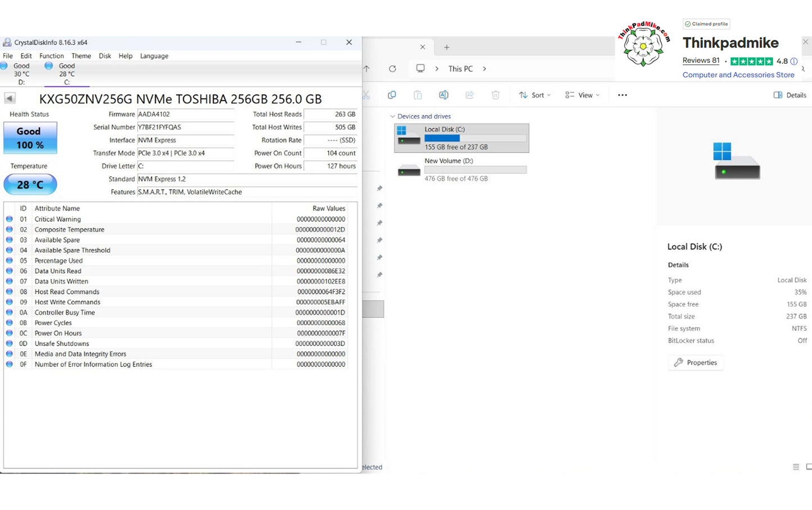Open Computer and Accessories Store link
812x510 pixels.
tap(738, 75)
